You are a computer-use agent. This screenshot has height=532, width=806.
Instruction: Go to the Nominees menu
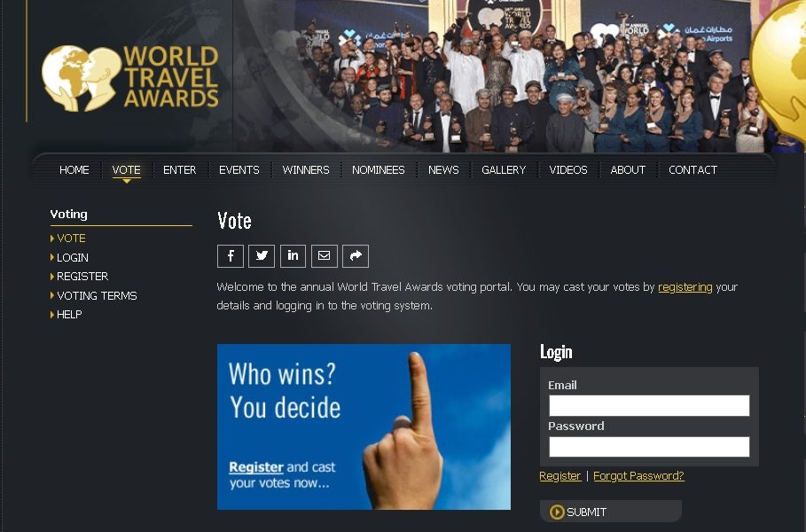[x=379, y=170]
